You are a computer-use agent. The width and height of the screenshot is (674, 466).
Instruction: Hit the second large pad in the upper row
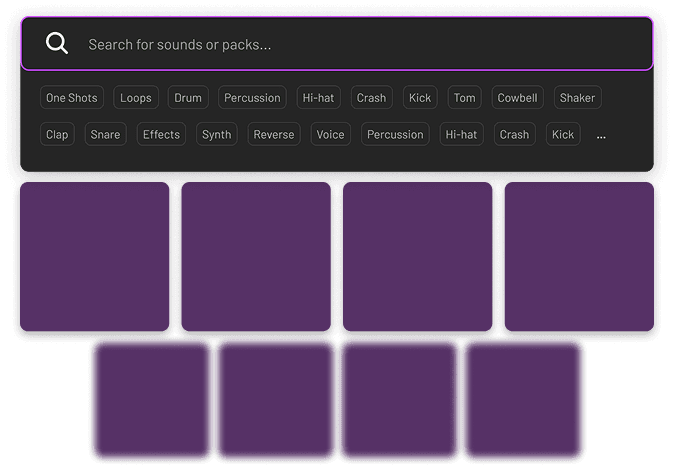point(256,256)
